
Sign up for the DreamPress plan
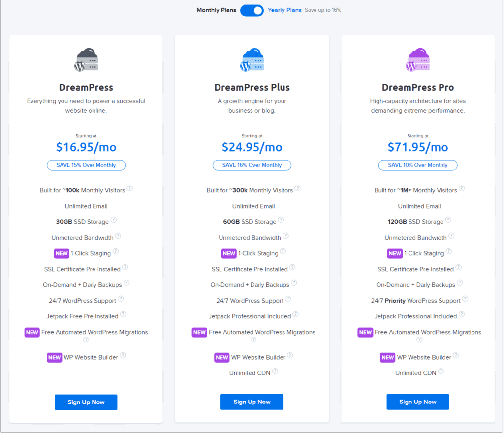86,402
